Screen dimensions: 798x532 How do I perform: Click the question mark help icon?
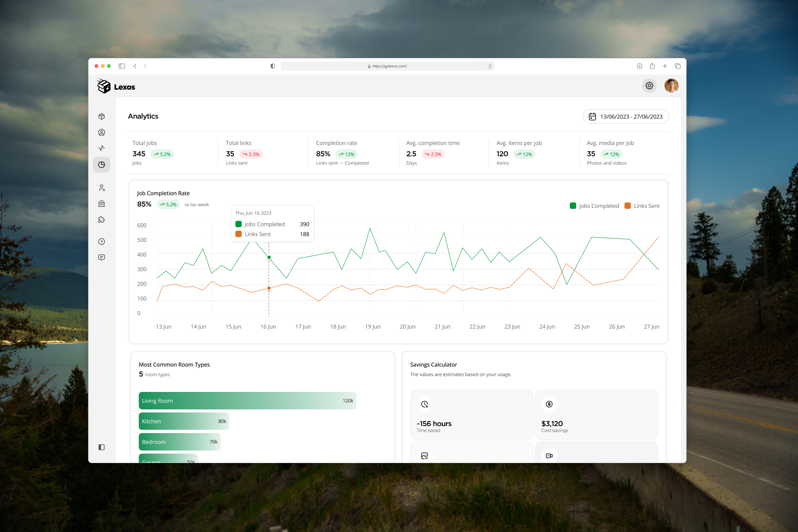coord(101,241)
